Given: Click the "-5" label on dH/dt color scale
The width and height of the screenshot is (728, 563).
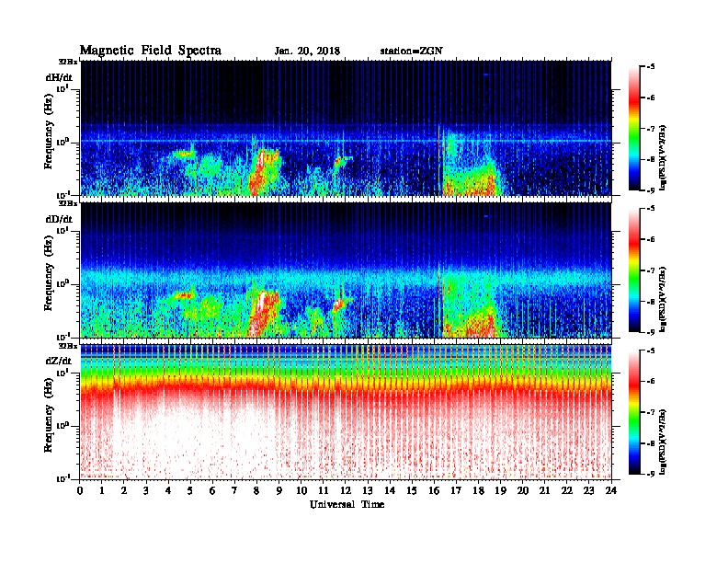Looking at the screenshot, I should pos(650,67).
